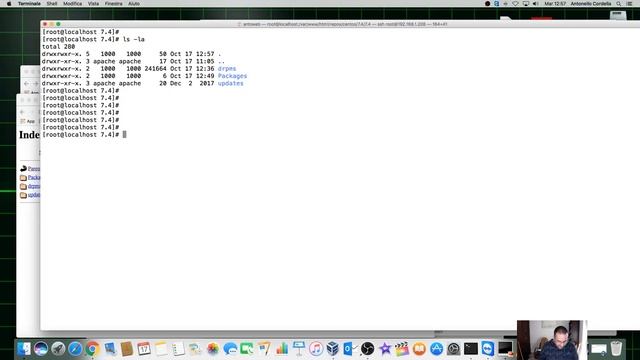Screen dimensions: 640x360
Task: Click the Antonello Cordella user menu
Action: tap(591, 4)
